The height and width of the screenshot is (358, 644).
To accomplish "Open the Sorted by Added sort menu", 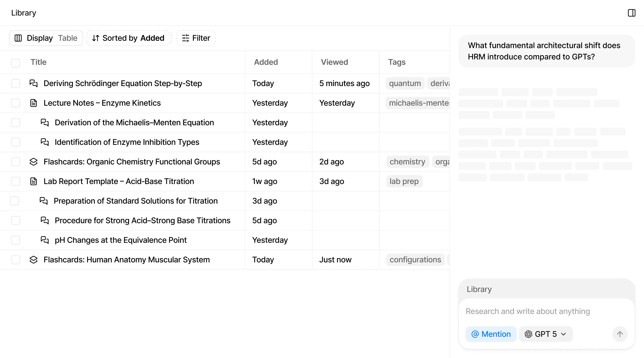I will [x=128, y=38].
